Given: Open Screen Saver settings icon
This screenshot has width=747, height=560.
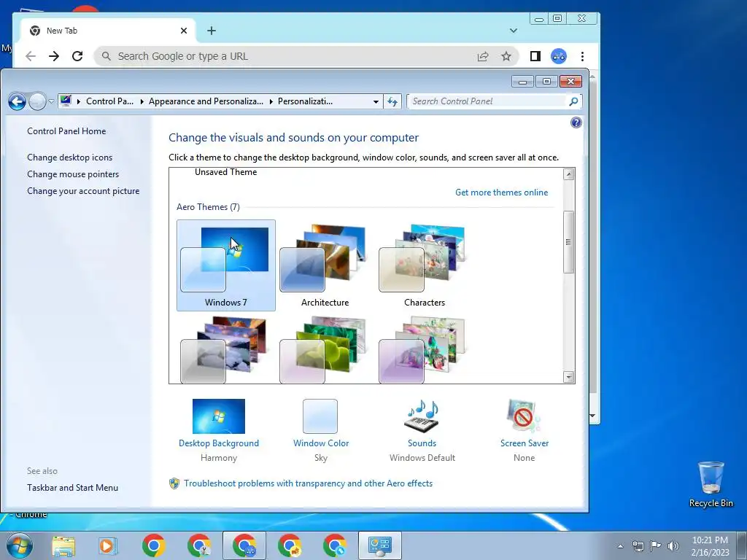Looking at the screenshot, I should coord(524,416).
